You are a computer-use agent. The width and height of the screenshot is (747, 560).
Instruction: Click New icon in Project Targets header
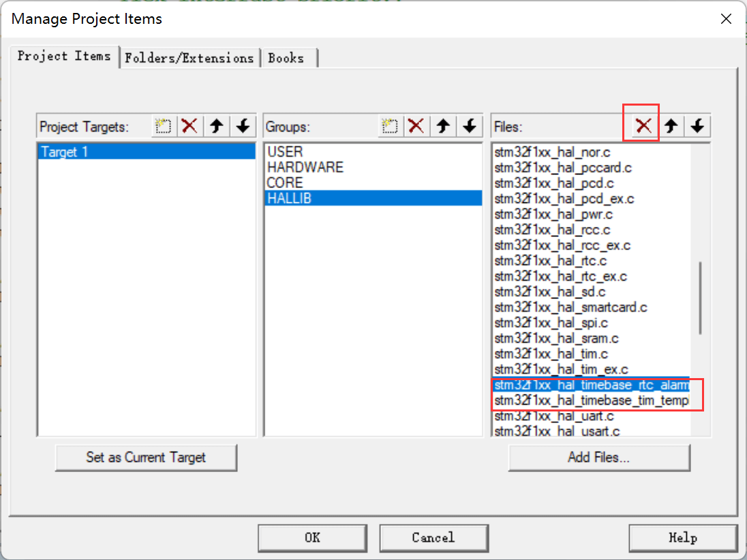162,126
